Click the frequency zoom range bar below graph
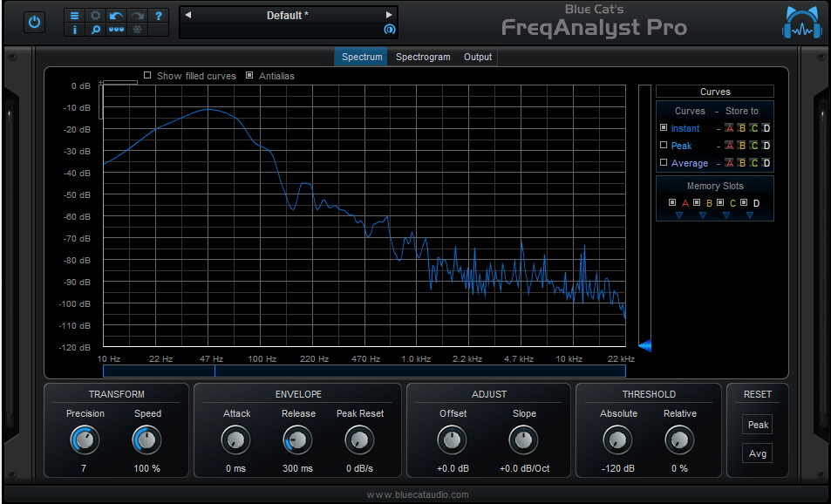831x504 pixels. point(364,371)
